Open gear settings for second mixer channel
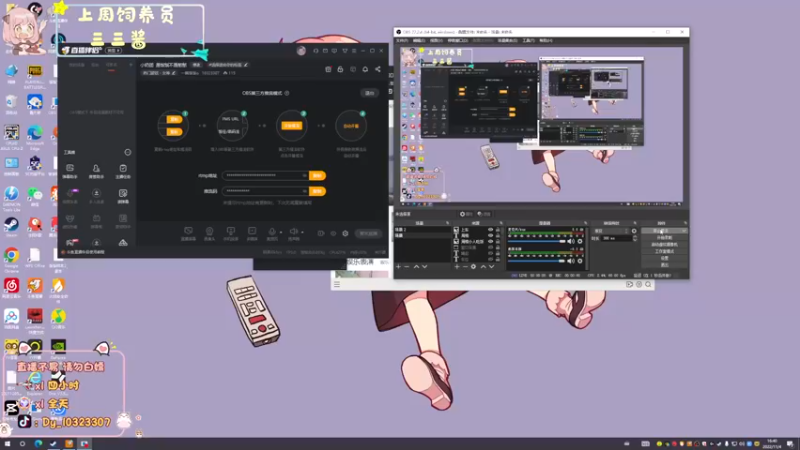This screenshot has width=800, height=450. point(580,261)
